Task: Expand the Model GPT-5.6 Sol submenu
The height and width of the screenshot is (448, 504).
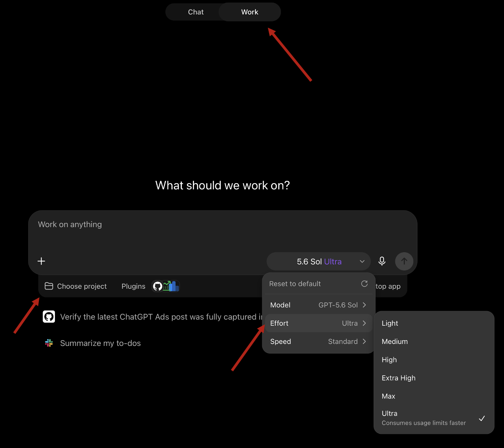Action: tap(318, 305)
